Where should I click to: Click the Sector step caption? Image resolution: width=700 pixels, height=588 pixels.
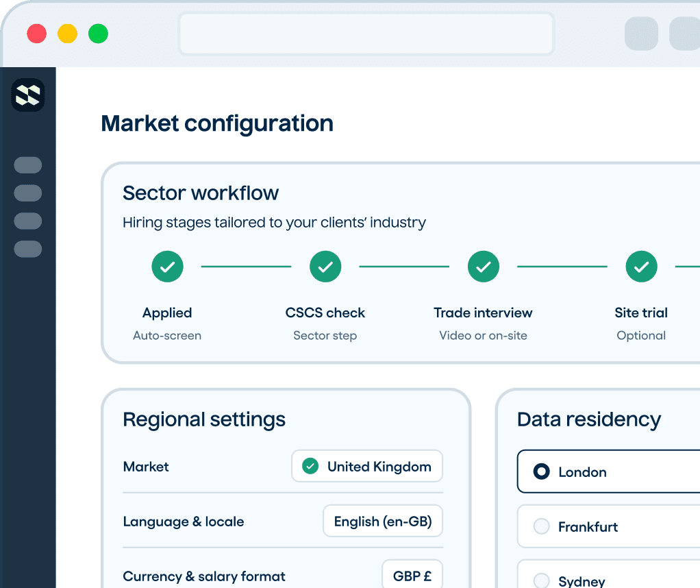325,336
